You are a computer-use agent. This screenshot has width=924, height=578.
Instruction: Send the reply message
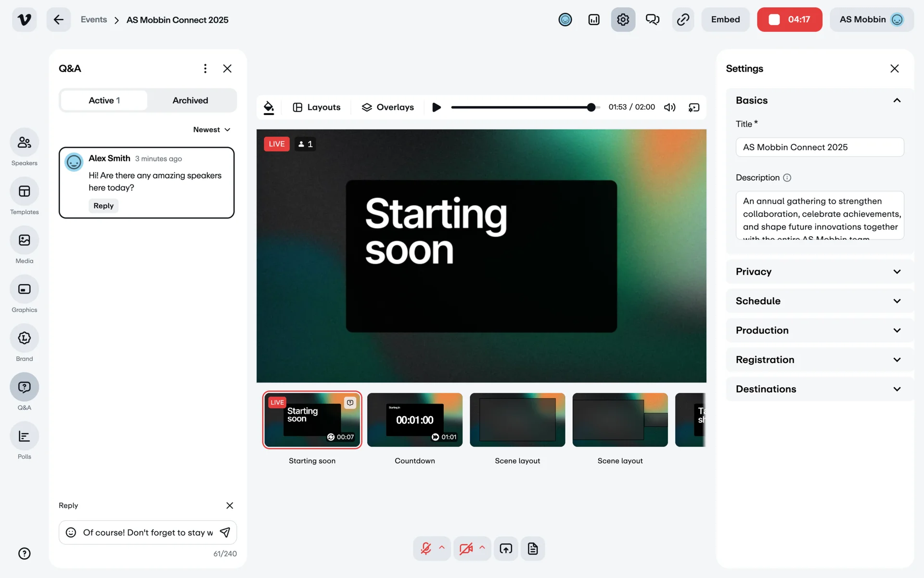click(x=225, y=532)
